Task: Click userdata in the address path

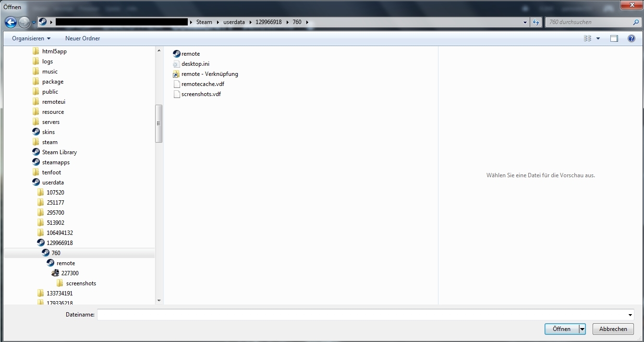Action: (234, 22)
